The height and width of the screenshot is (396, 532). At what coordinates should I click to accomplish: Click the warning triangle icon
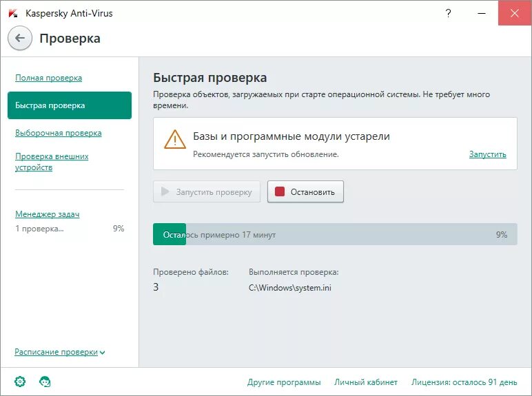pyautogui.click(x=175, y=139)
